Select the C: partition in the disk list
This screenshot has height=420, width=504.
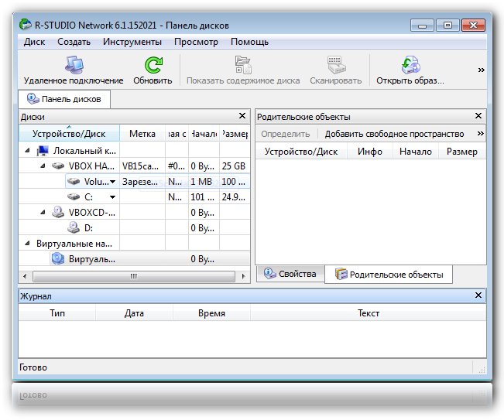89,197
